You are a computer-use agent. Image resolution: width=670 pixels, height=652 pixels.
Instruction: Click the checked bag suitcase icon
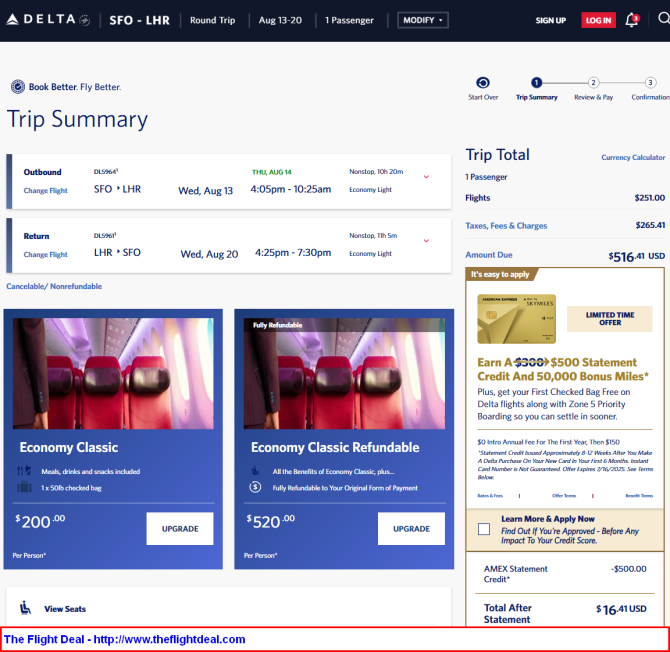(24, 487)
